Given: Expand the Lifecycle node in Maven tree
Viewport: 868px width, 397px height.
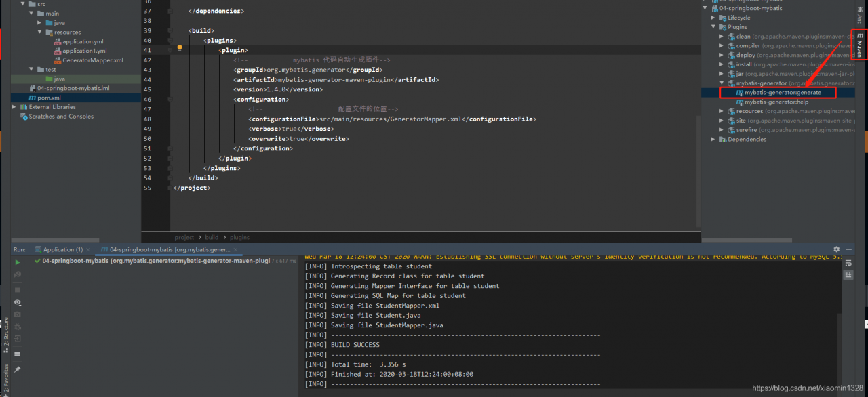Looking at the screenshot, I should 713,18.
